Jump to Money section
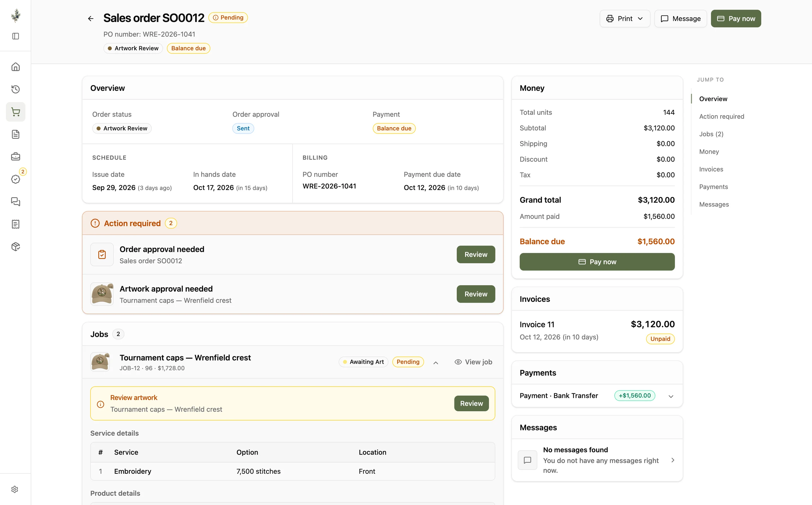Screen dimensions: 812x505 (x=709, y=151)
